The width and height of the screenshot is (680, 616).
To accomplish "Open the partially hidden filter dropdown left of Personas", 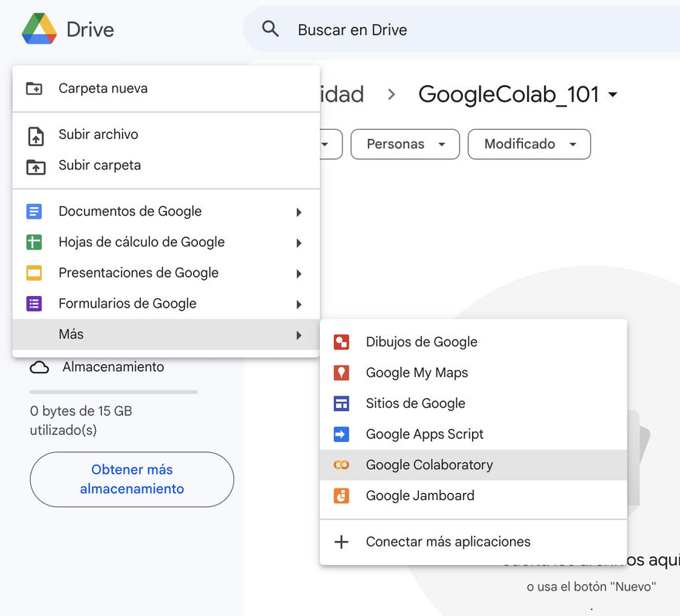I will click(x=331, y=144).
